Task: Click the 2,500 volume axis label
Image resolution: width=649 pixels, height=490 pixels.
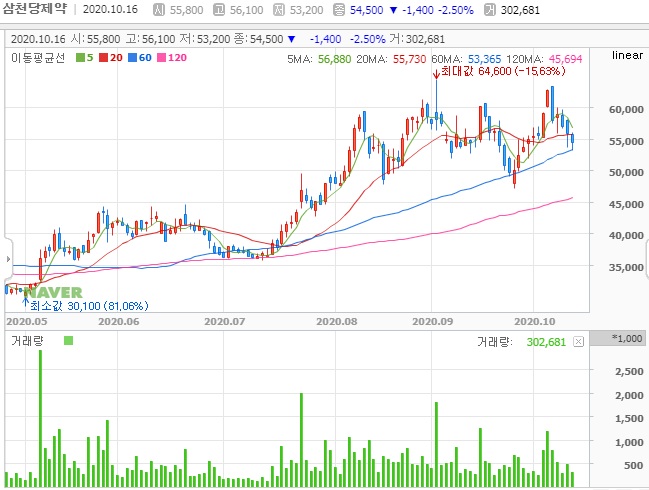Action: coord(630,372)
